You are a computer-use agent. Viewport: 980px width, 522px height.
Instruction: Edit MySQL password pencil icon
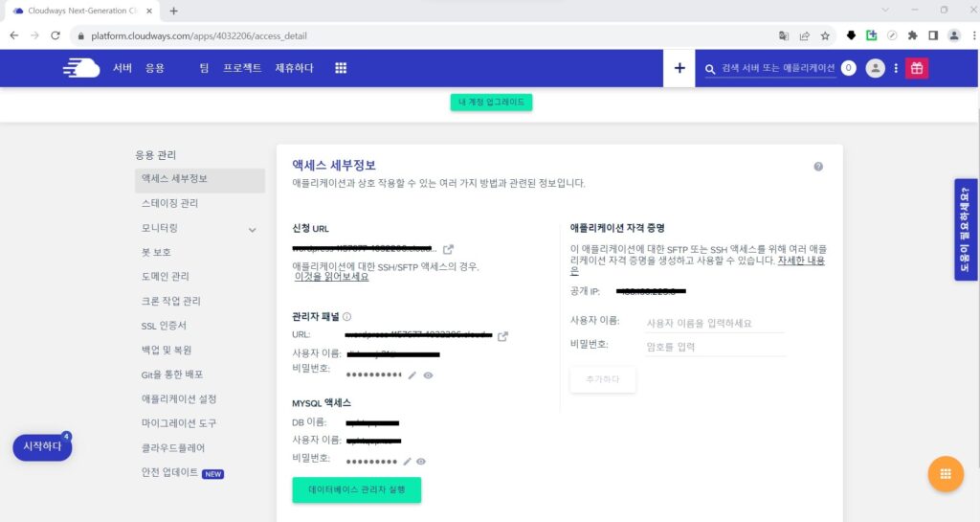(407, 462)
